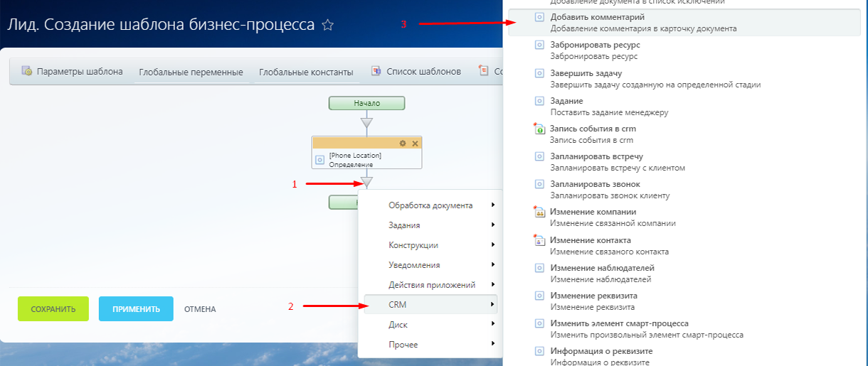The height and width of the screenshot is (366, 868).
Task: Click the Изменение компании icon
Action: tap(539, 212)
